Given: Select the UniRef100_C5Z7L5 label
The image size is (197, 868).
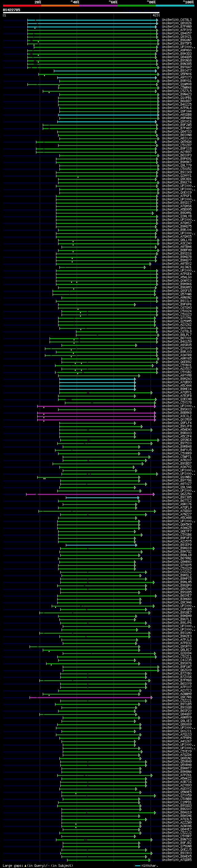Looking at the screenshot, I should pos(177,91).
